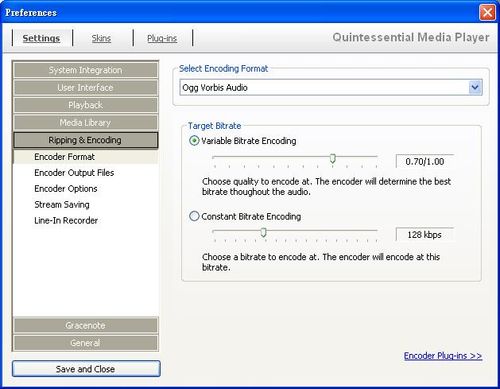
Task: Switch to the Settings tab
Action: (x=41, y=38)
